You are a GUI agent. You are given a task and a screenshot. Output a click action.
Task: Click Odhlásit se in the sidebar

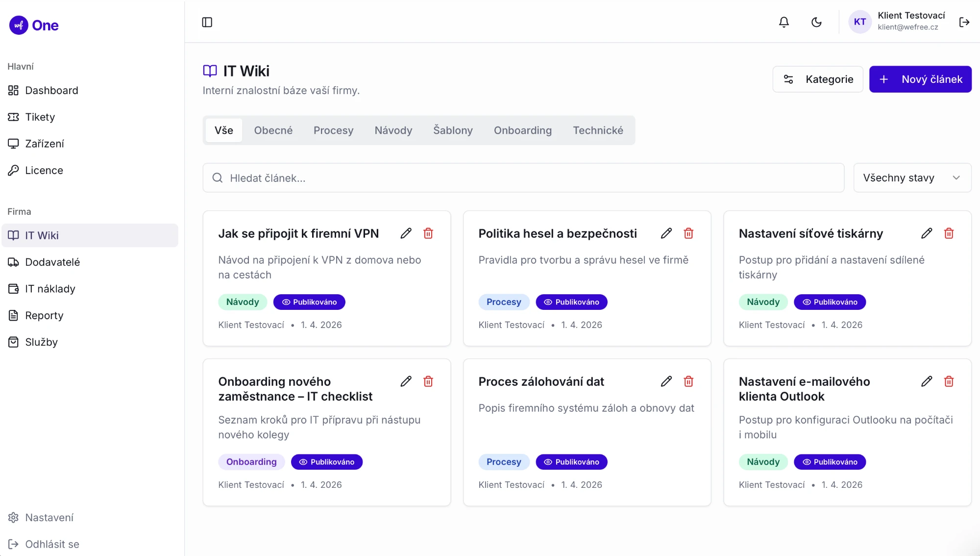click(90, 544)
